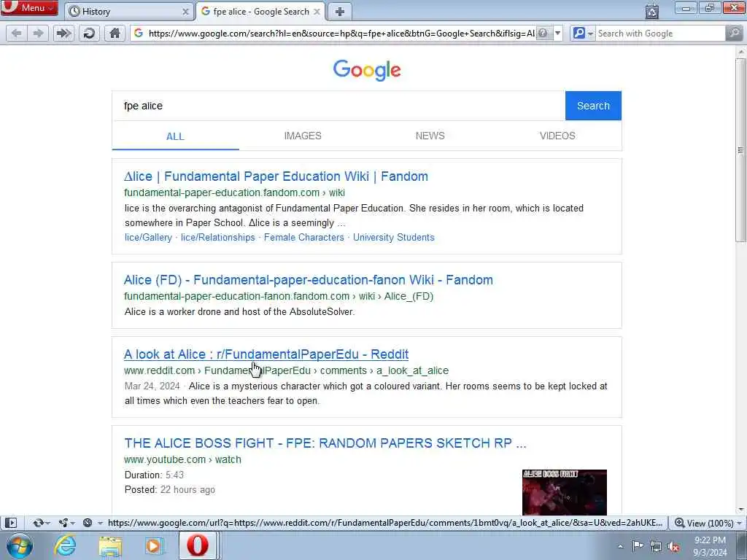Image resolution: width=747 pixels, height=560 pixels.
Task: Click the Google logo
Action: [367, 71]
